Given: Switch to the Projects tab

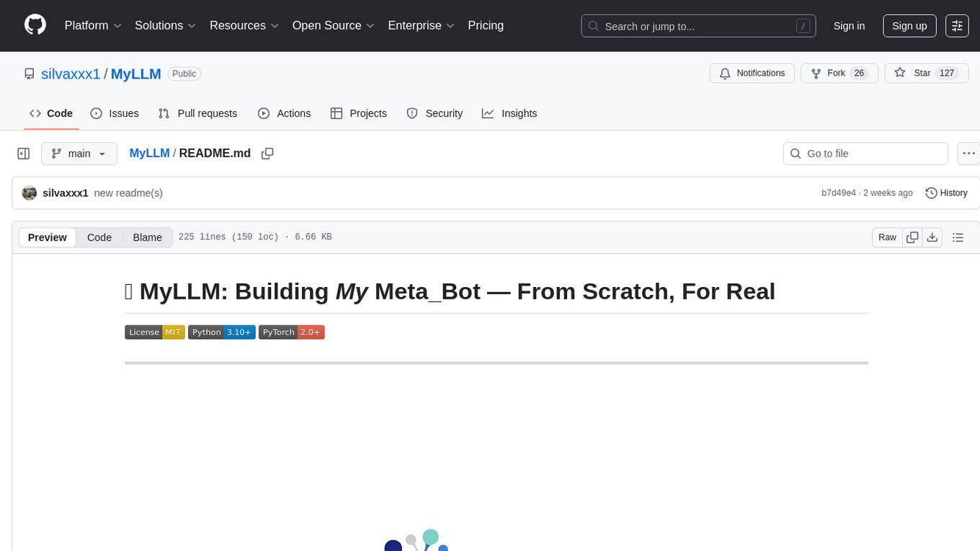Looking at the screenshot, I should coord(359,113).
